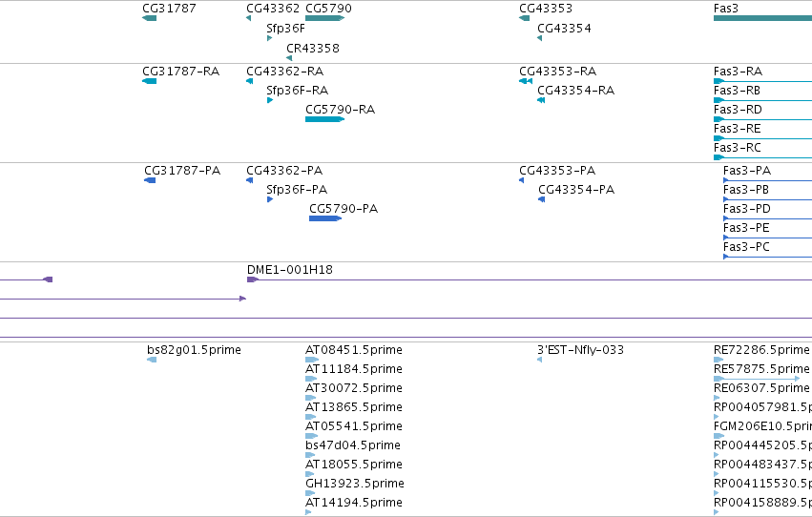Click the AT05541.5prime EST label
Image resolution: width=812 pixels, height=517 pixels.
click(354, 426)
